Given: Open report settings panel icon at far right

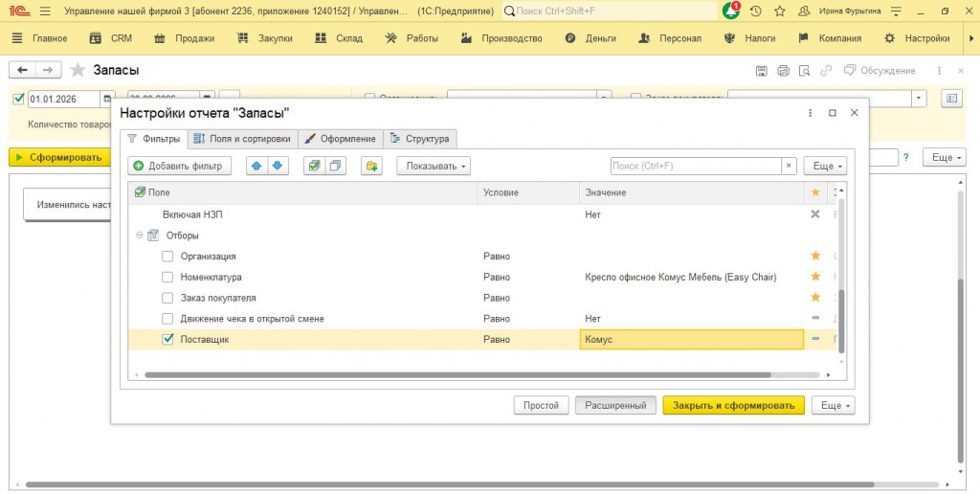Looking at the screenshot, I should tap(952, 99).
